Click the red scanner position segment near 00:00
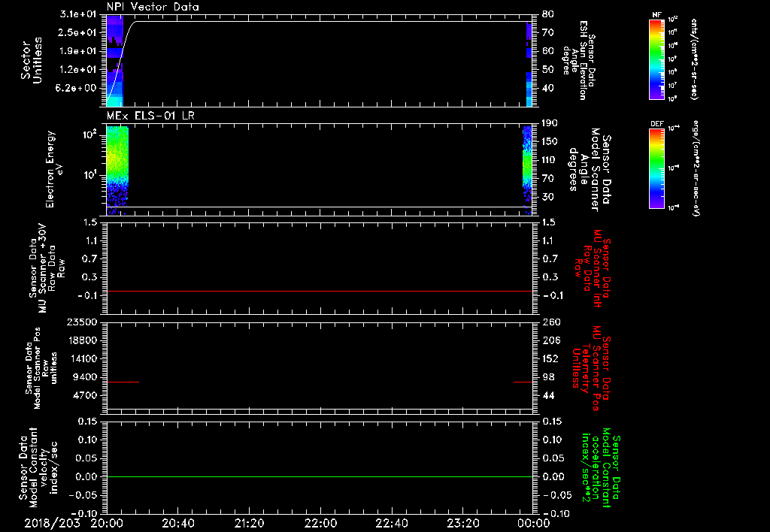Viewport: 770px width, 532px height. pyautogui.click(x=523, y=382)
